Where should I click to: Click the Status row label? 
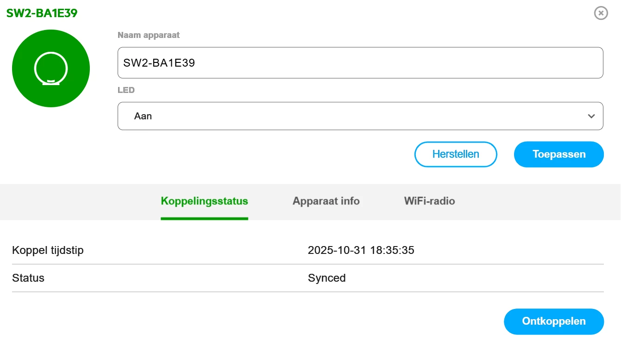click(x=28, y=278)
